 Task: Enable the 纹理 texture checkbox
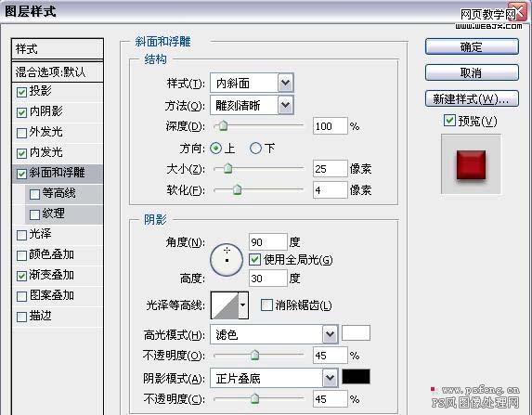pyautogui.click(x=34, y=214)
